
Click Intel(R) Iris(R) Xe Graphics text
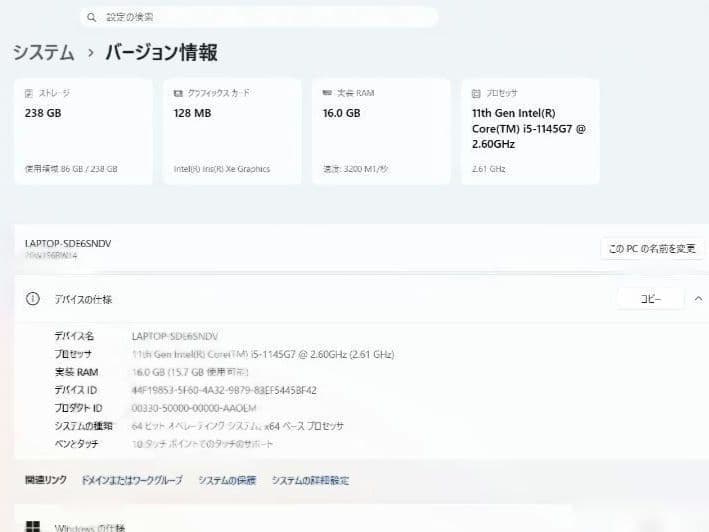pyautogui.click(x=222, y=169)
